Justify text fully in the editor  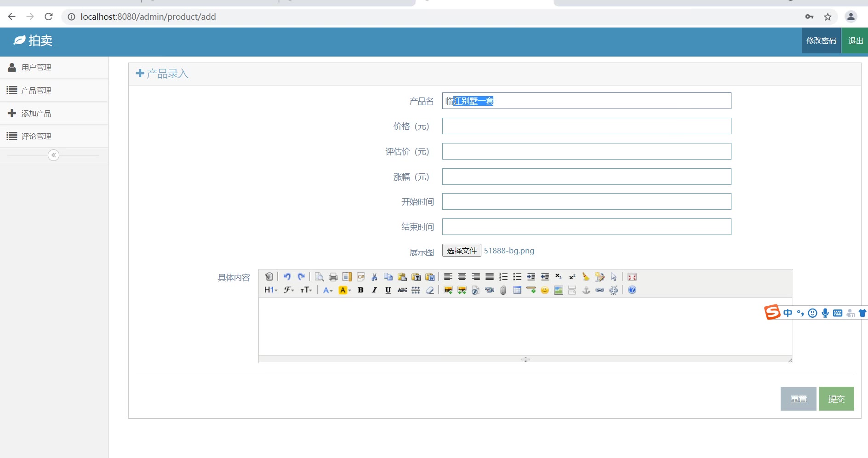click(490, 277)
